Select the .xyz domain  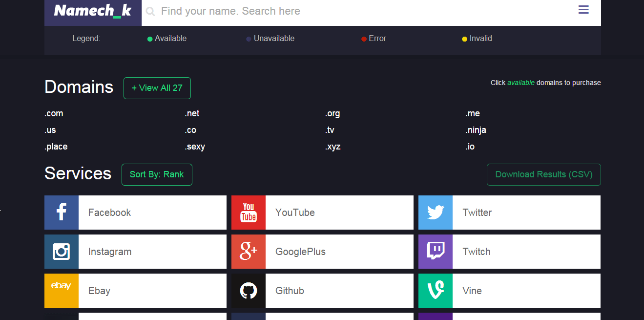(333, 147)
